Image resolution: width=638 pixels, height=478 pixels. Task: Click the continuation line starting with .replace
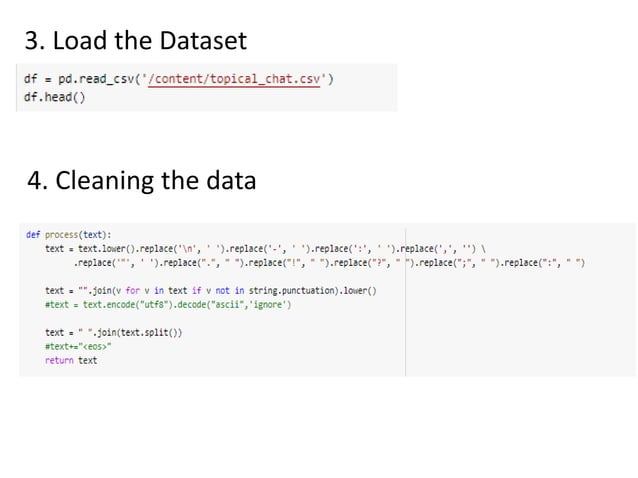click(x=329, y=263)
